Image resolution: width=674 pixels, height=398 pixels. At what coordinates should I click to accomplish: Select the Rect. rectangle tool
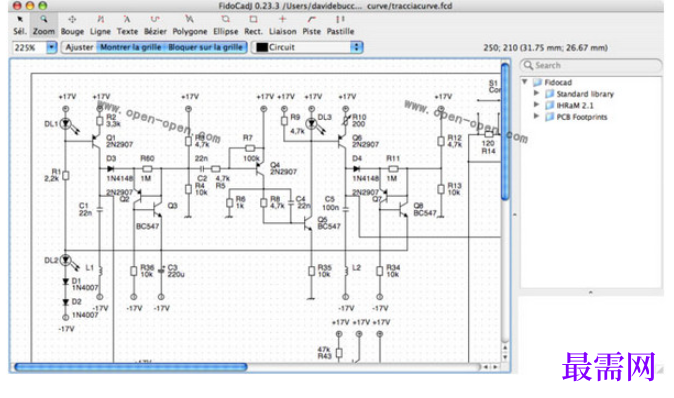click(253, 25)
